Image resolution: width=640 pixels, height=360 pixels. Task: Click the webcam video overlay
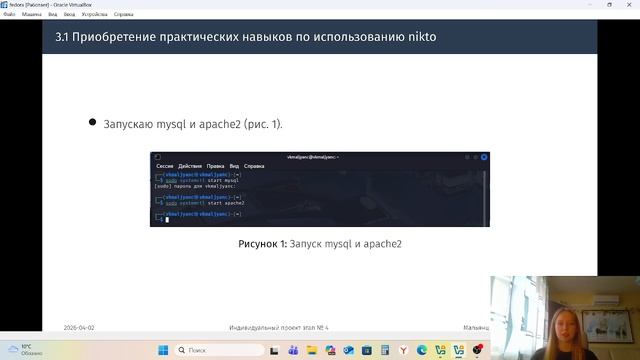coord(565,318)
